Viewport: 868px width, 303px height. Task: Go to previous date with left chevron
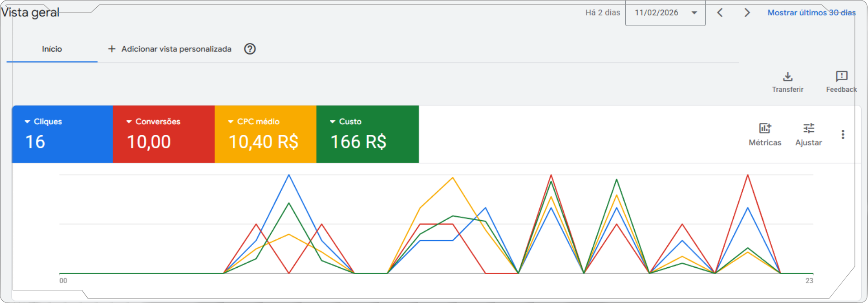point(720,13)
